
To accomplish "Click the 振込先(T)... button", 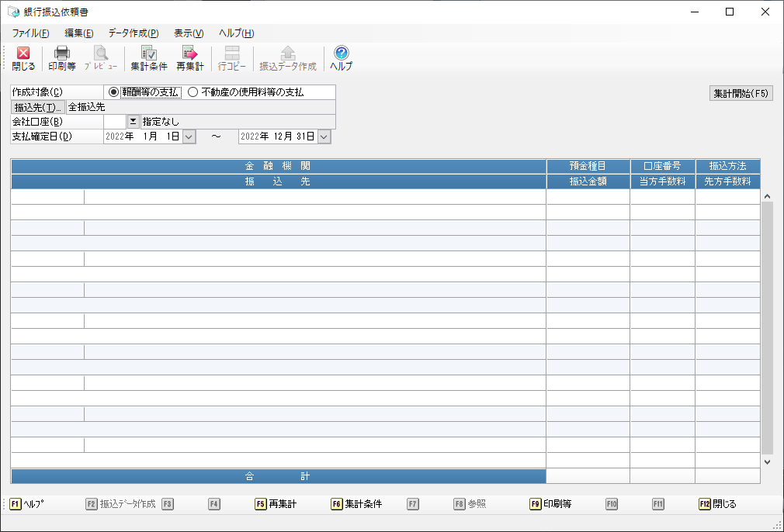I will tap(37, 108).
